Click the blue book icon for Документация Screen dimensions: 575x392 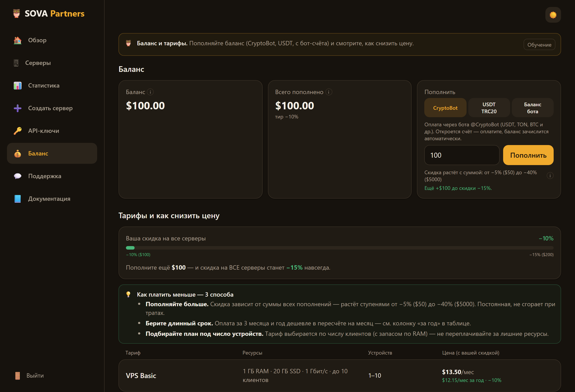point(18,199)
